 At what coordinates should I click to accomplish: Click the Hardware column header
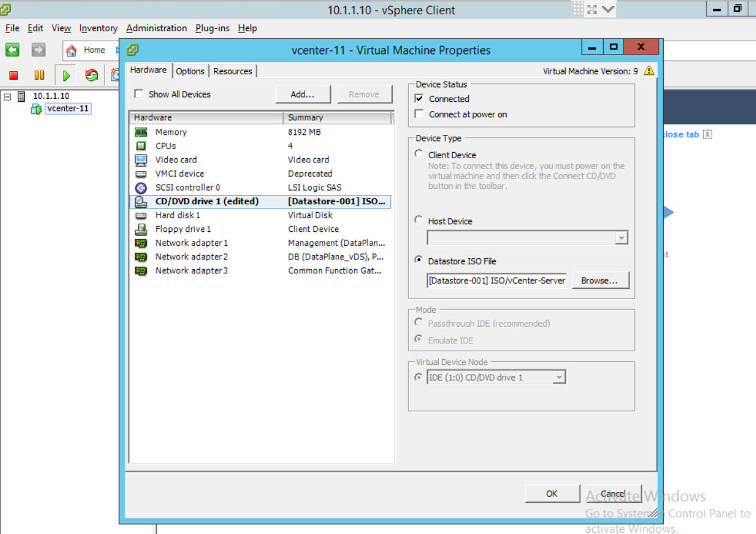point(206,117)
